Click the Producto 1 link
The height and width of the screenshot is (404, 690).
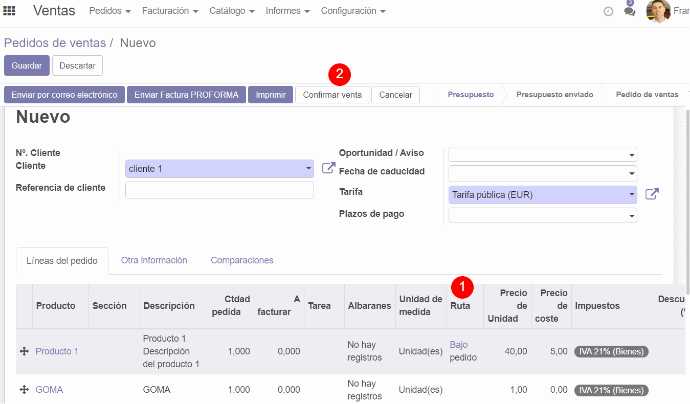point(57,351)
